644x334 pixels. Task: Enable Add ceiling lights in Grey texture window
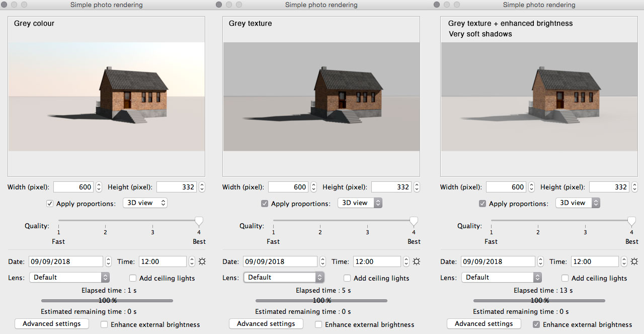[x=347, y=278]
